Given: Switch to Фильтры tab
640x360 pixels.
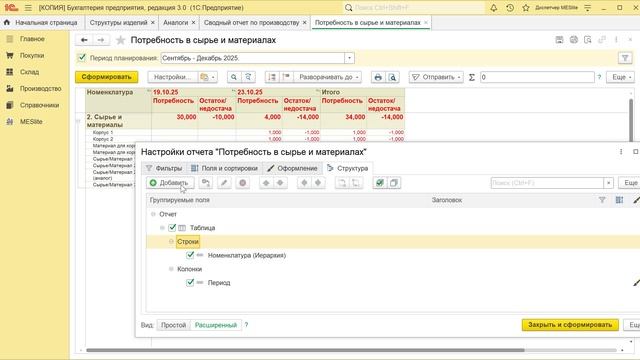Looking at the screenshot, I should coord(164,168).
